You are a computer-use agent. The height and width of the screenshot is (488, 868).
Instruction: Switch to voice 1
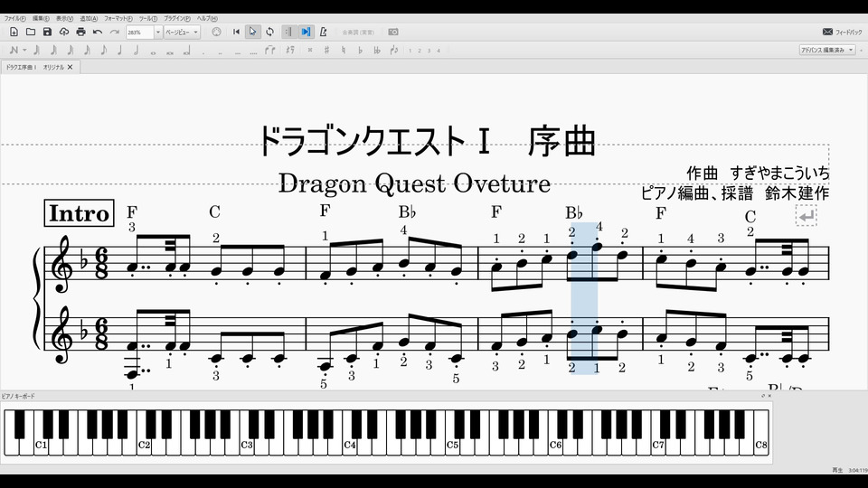410,51
